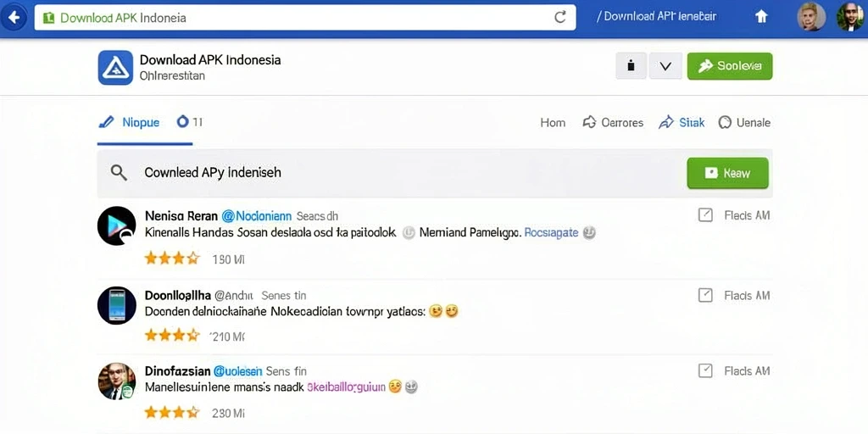Reload the page with the refresh icon
Screen dimensions: 868x434
[560, 18]
